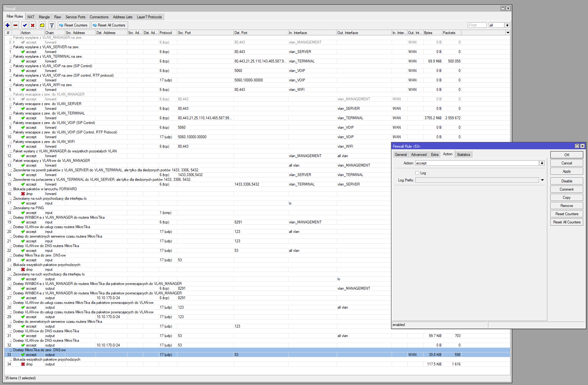Open the column chooser arrow in table header
Image resolution: width=588 pixels, height=385 pixels.
click(508, 33)
